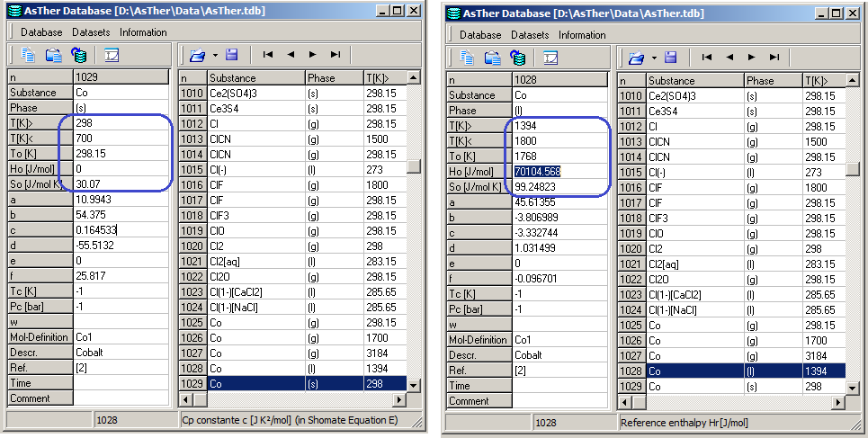The width and height of the screenshot is (868, 438).
Task: Click paste icon in right window toolbar
Action: coord(492,58)
